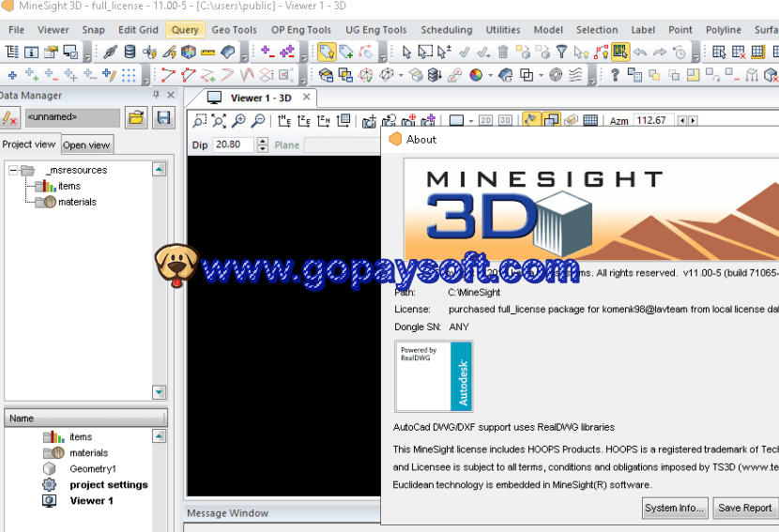Click the help question mark icon
The image size is (779, 532).
615,75
